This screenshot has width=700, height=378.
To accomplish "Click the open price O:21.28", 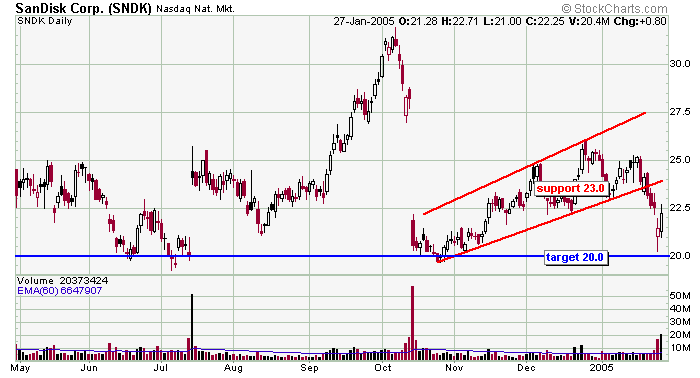I will (417, 21).
